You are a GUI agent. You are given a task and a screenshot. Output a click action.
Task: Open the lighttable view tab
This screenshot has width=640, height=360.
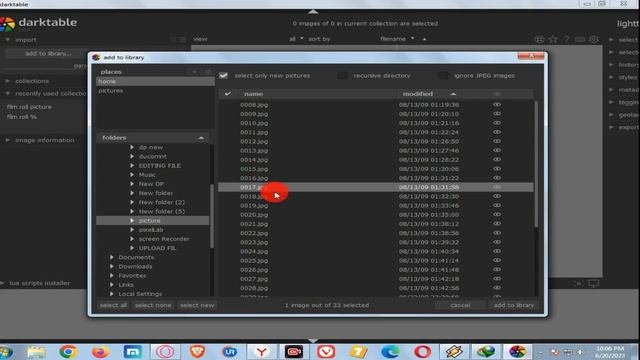pos(628,24)
